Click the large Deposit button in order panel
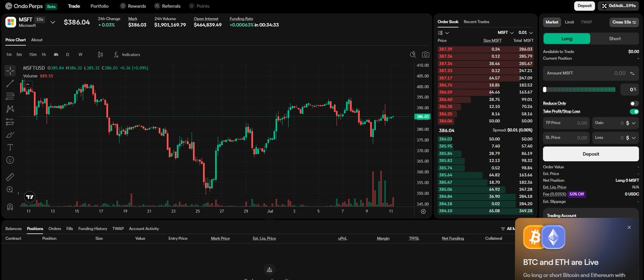Image resolution: width=644 pixels, height=280 pixels. pyautogui.click(x=591, y=154)
